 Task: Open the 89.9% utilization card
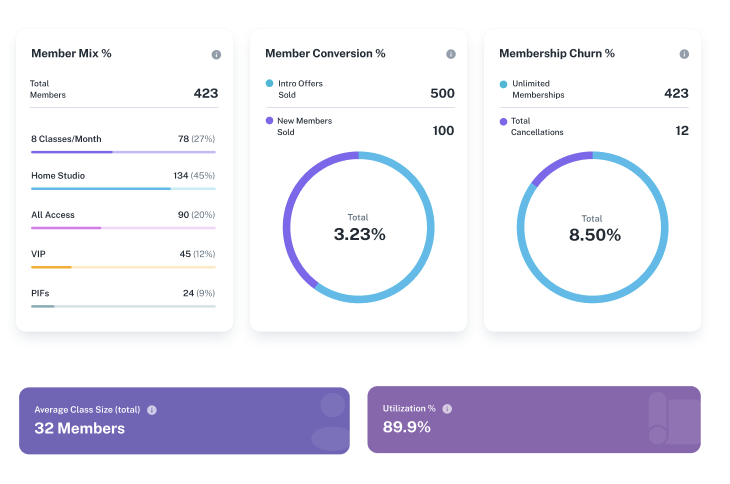(x=534, y=419)
